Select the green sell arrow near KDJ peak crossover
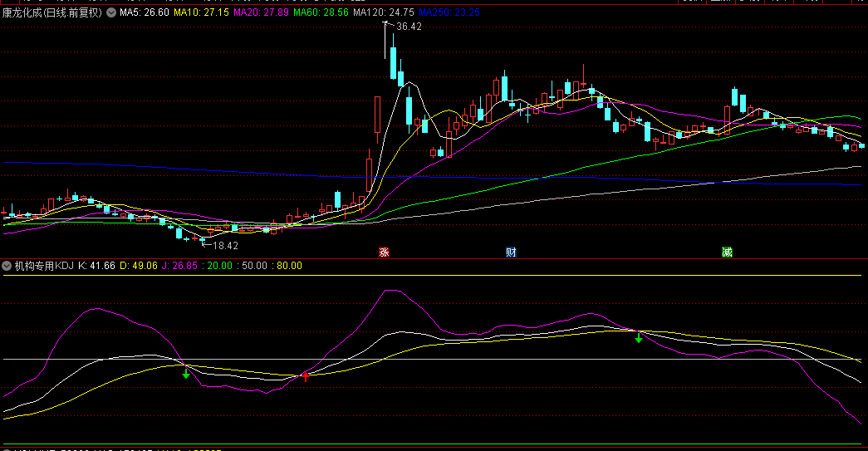 [638, 337]
